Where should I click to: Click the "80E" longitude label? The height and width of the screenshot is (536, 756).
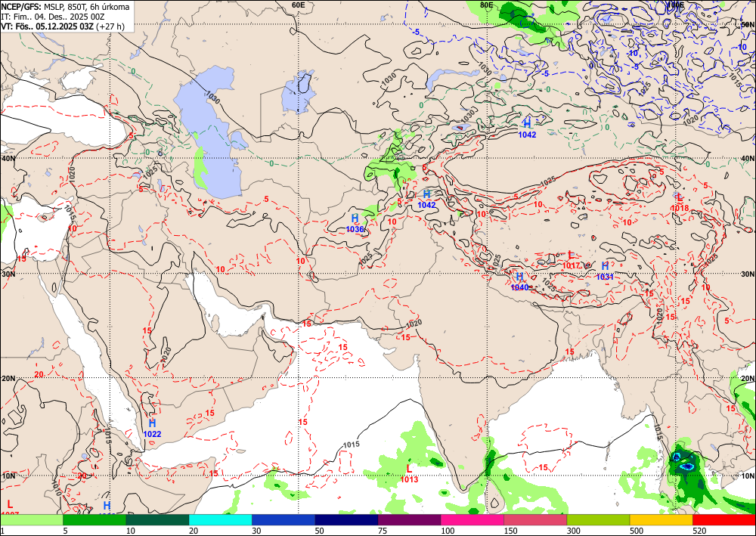click(x=486, y=5)
